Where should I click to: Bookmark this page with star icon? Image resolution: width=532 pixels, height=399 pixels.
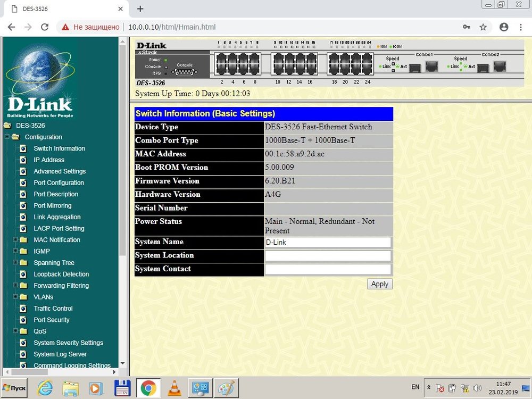click(x=483, y=27)
